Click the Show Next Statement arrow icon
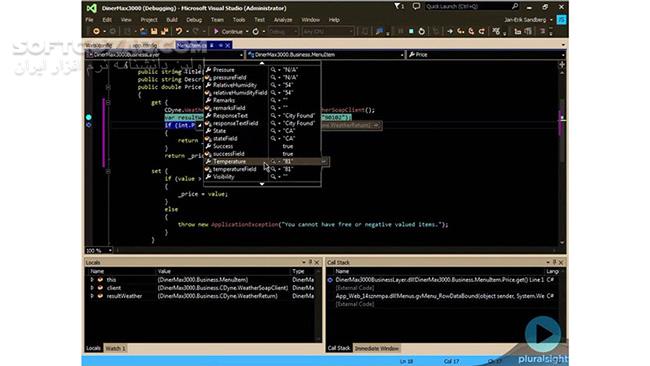Image resolution: width=650 pixels, height=366 pixels. 450,32
